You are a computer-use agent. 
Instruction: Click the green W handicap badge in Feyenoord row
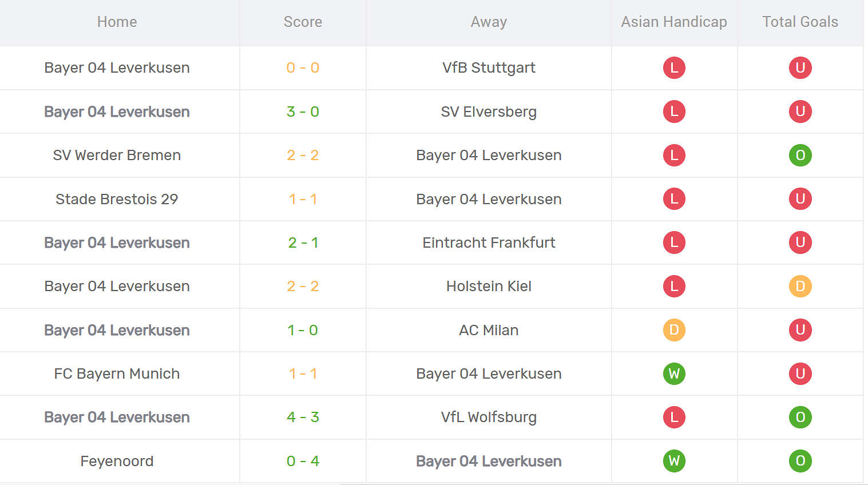coord(674,461)
